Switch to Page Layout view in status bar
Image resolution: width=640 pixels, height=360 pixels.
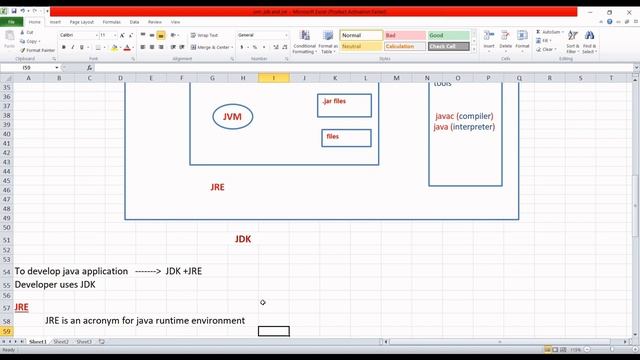pos(555,350)
